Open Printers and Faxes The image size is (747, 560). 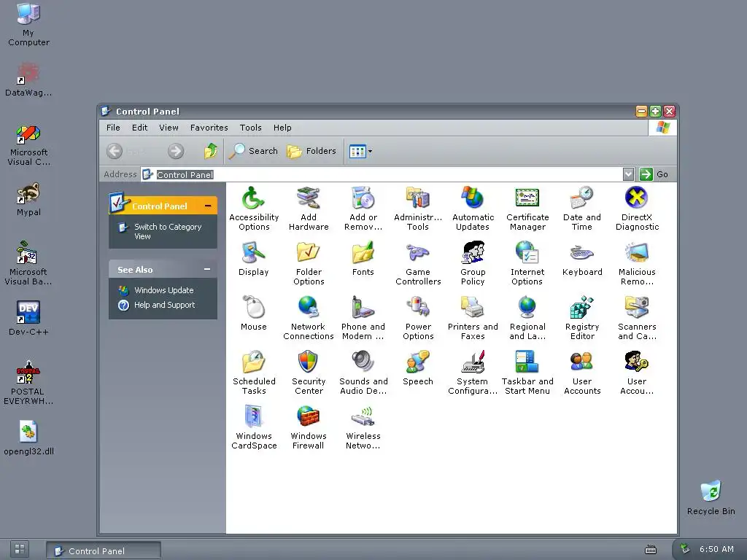(x=473, y=318)
